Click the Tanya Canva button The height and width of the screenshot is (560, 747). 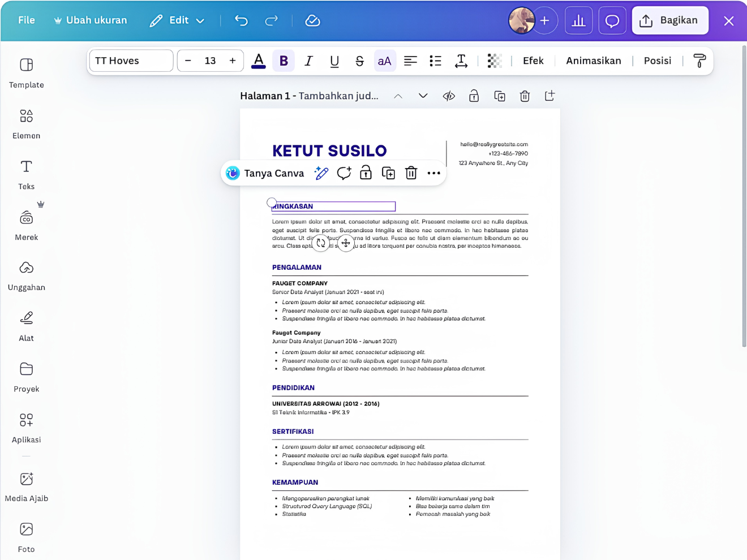click(265, 174)
